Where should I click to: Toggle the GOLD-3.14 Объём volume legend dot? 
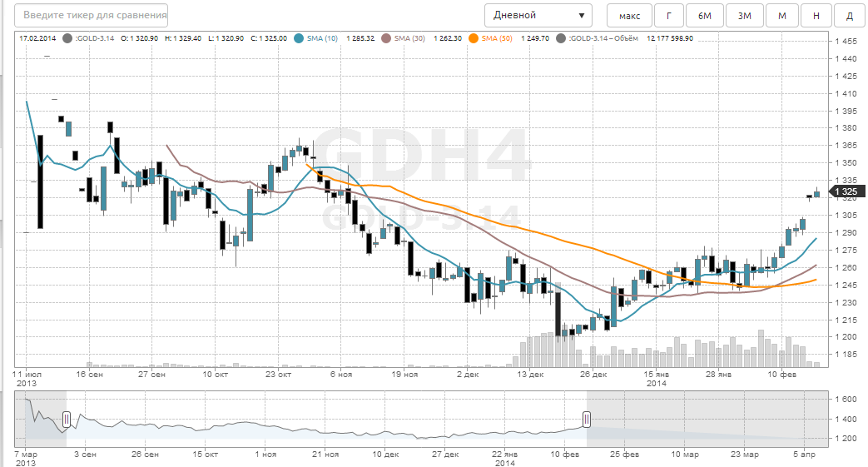coord(561,38)
